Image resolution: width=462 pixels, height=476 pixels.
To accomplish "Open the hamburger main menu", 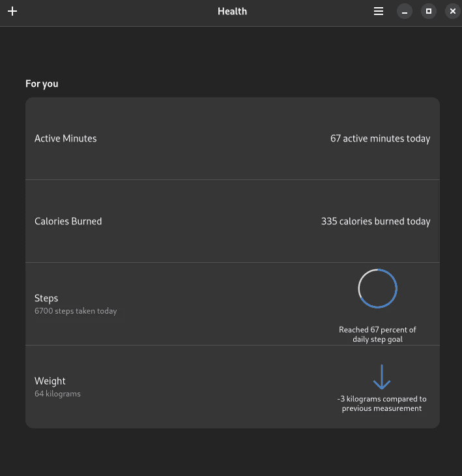I will click(x=379, y=11).
